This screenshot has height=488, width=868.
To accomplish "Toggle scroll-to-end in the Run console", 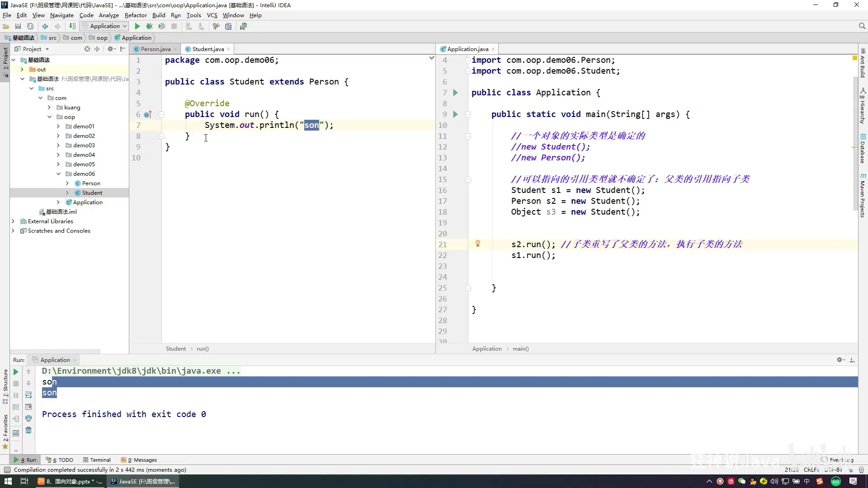I will 28,407.
